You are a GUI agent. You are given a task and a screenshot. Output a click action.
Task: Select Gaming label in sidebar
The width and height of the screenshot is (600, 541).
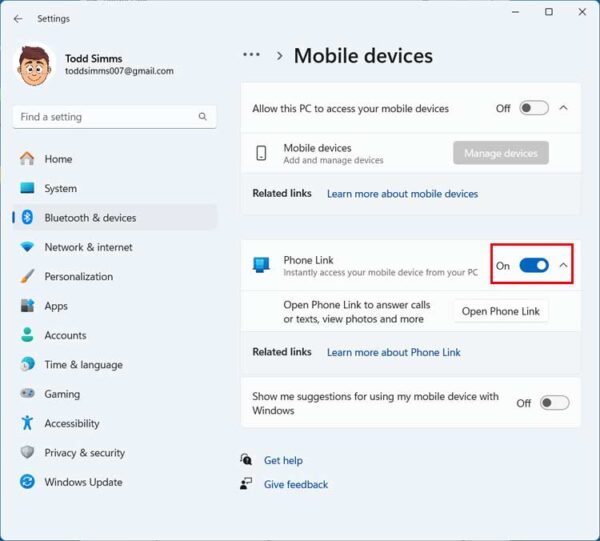point(62,394)
